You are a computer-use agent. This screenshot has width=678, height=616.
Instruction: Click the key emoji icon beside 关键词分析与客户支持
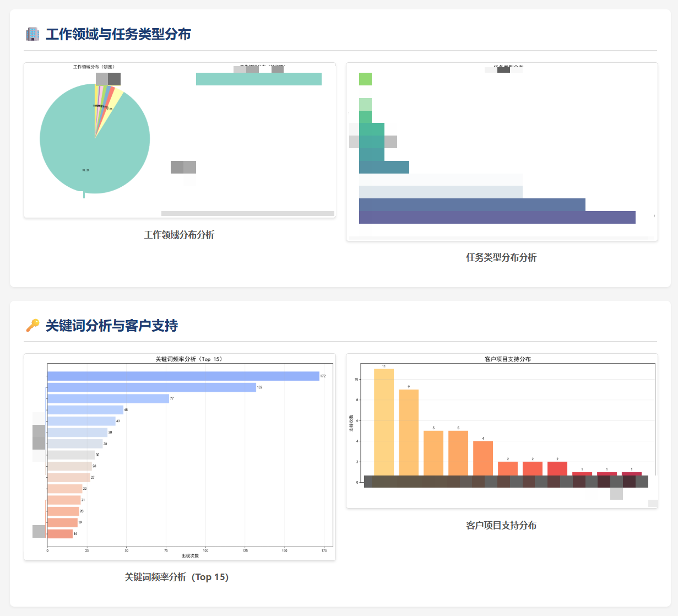click(32, 326)
